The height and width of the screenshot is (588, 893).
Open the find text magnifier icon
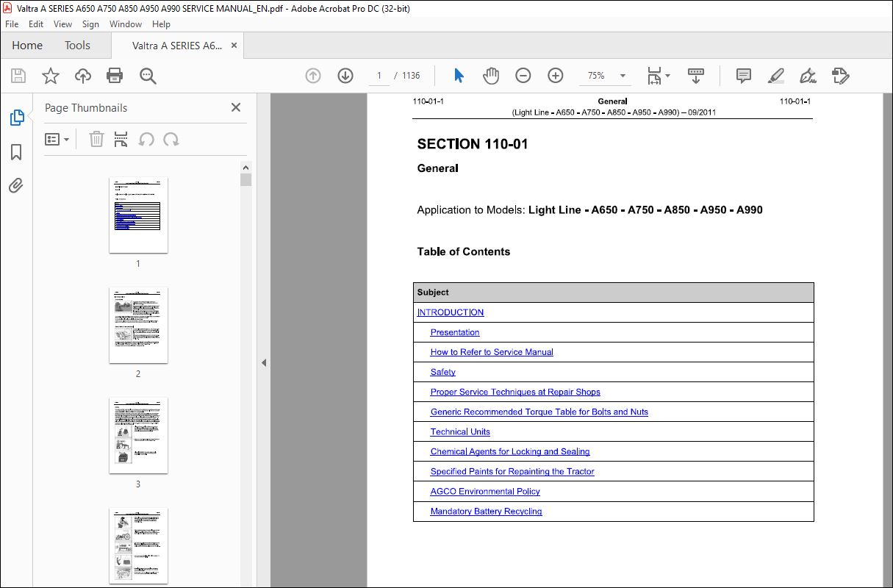(x=148, y=76)
